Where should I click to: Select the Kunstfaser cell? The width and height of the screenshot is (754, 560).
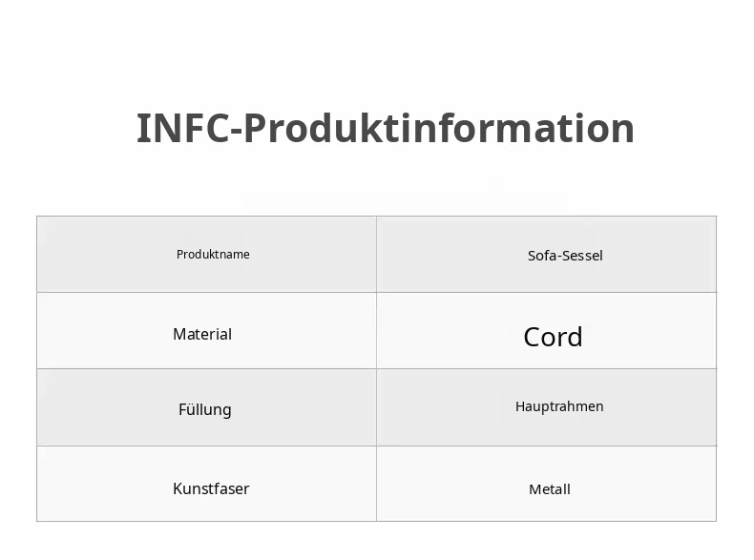[207, 484]
